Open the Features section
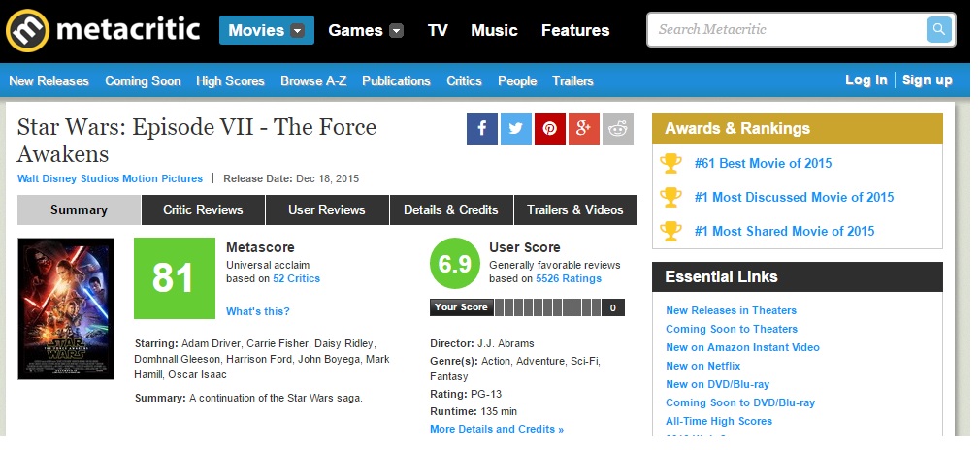980x450 pixels. point(575,30)
